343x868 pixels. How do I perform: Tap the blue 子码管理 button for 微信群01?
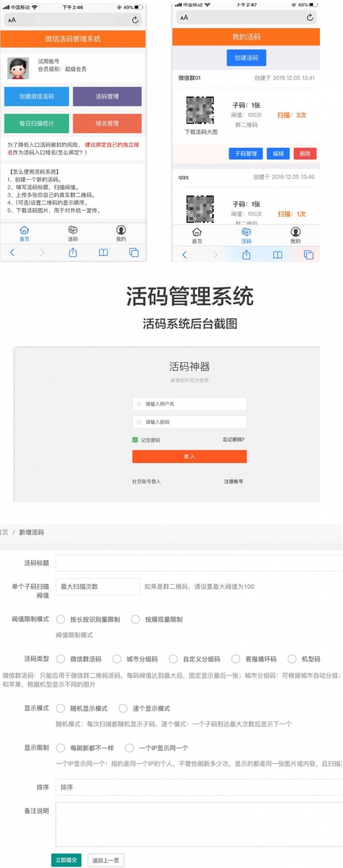[245, 154]
